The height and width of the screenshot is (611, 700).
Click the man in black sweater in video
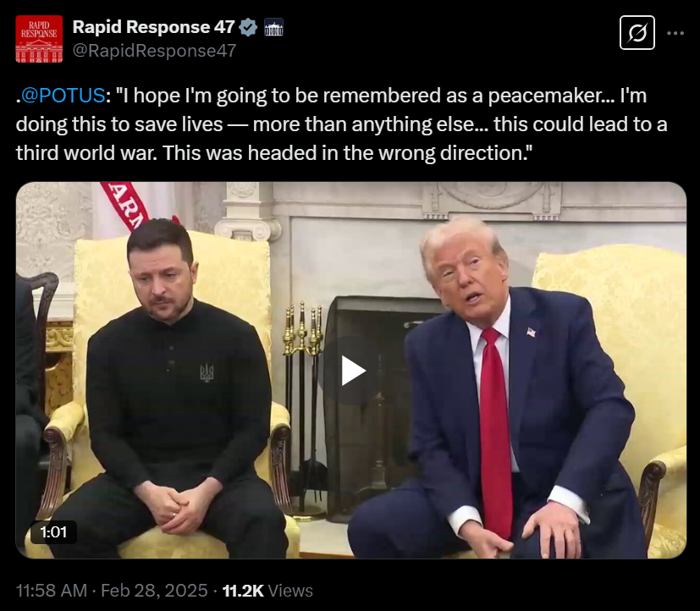(176, 388)
